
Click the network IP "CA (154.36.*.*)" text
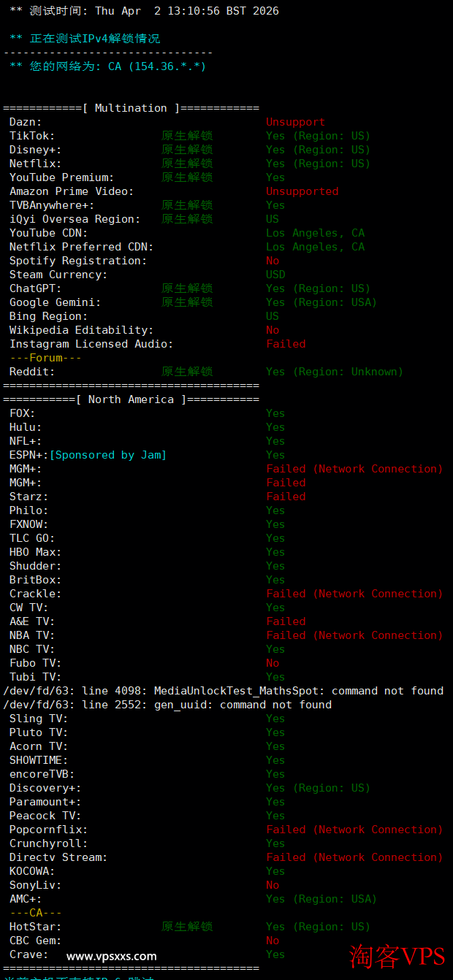click(157, 66)
